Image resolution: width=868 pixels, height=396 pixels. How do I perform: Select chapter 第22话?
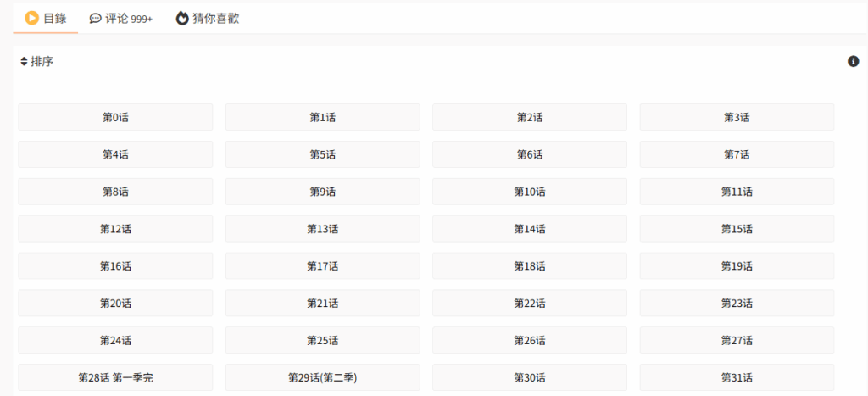point(530,303)
